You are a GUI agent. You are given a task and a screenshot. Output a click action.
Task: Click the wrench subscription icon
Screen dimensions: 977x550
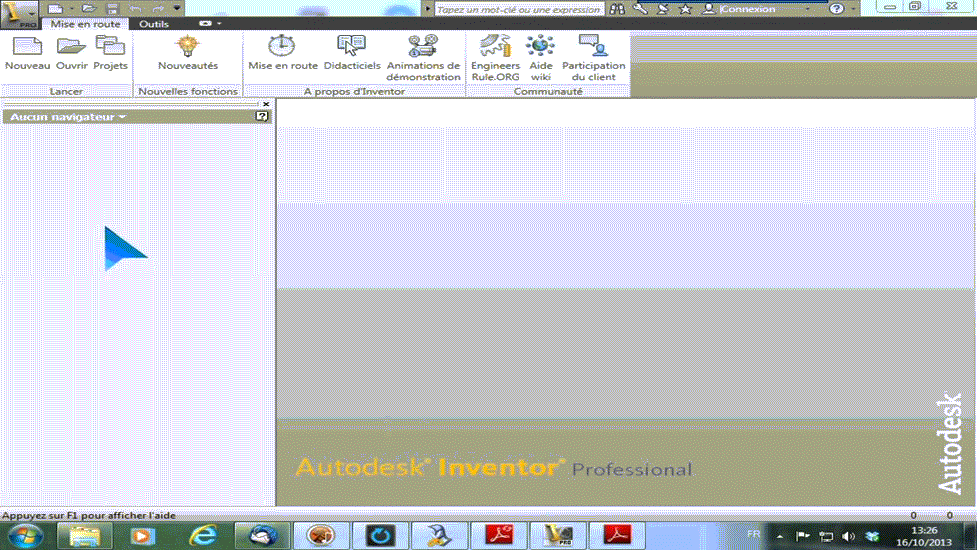pos(640,9)
